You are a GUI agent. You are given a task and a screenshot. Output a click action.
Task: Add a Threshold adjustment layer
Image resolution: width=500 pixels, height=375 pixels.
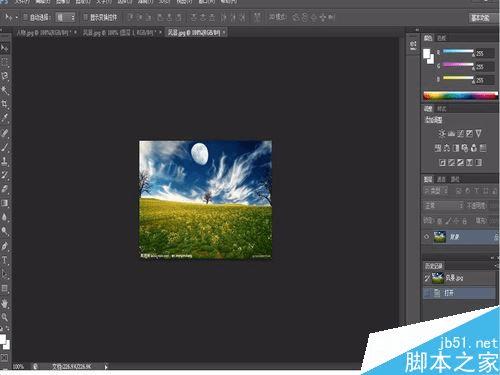[460, 162]
